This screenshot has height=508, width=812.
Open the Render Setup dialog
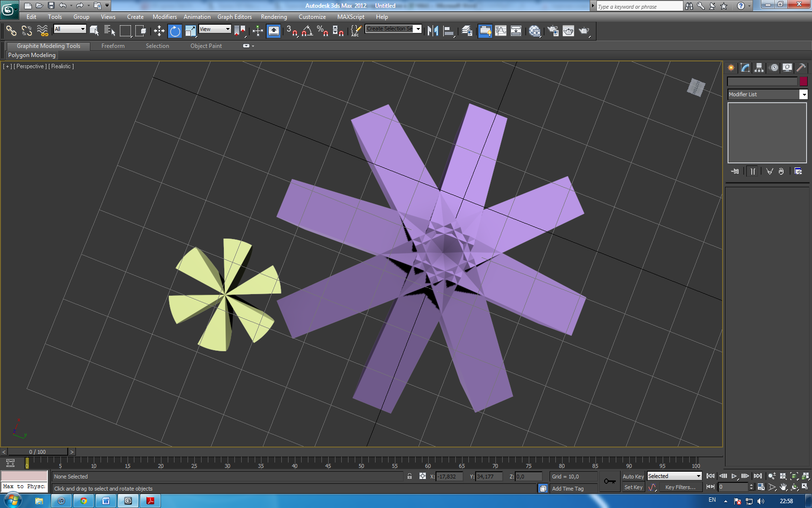pos(553,31)
